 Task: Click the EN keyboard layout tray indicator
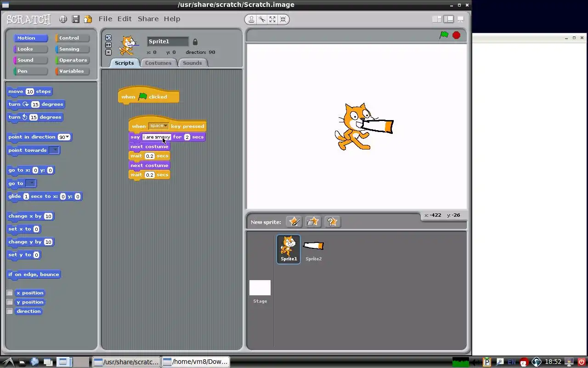click(x=512, y=362)
